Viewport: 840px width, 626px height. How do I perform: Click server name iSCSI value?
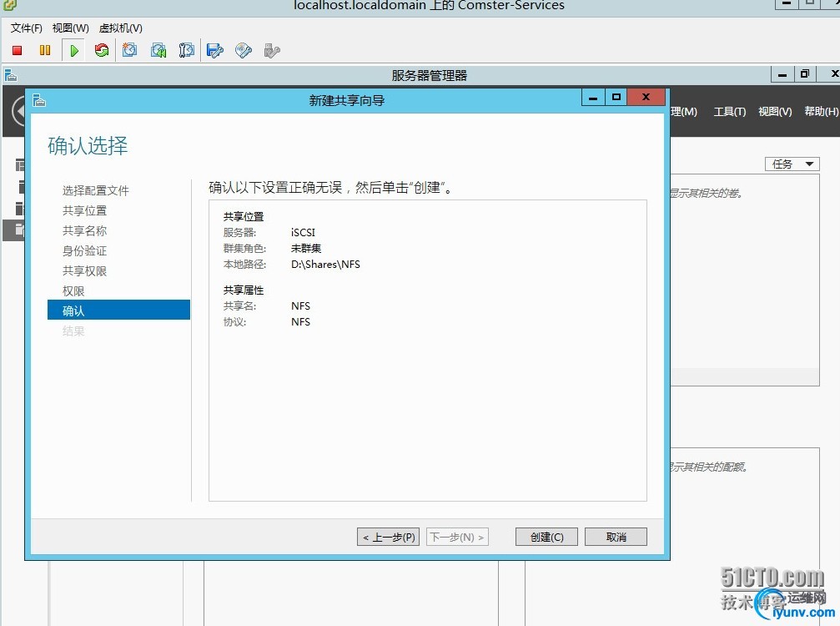click(303, 233)
